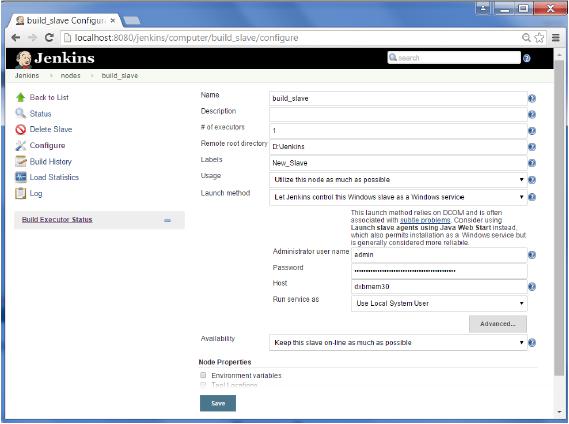Click the browser address bar URL

[x=186, y=38]
